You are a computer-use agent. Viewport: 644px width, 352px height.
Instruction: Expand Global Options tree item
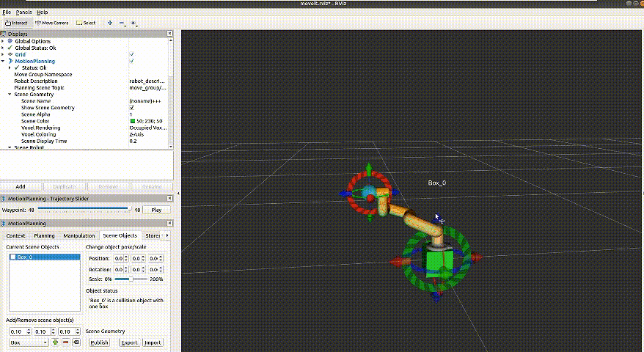pos(3,41)
